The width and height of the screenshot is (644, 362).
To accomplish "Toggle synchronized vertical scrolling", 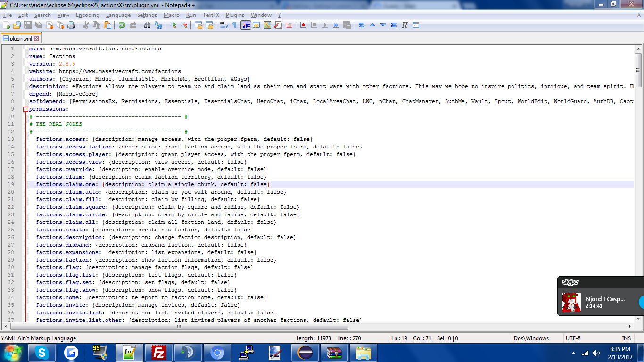I will [198, 25].
